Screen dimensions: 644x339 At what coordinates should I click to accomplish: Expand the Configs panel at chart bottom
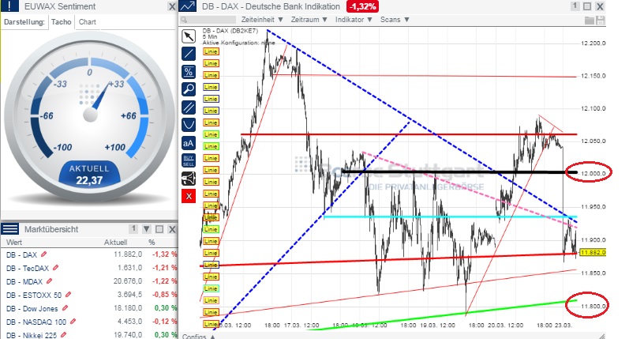click(x=199, y=336)
